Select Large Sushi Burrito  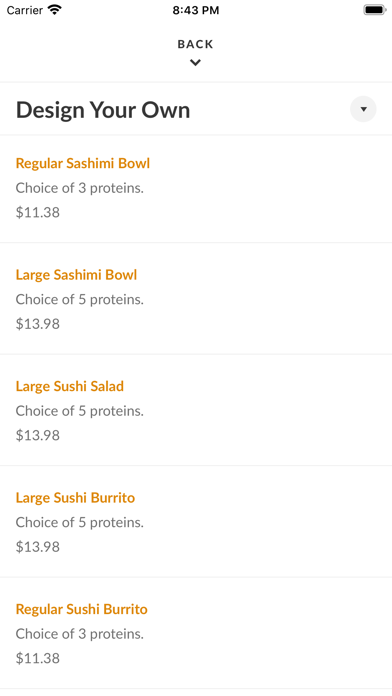pos(196,522)
